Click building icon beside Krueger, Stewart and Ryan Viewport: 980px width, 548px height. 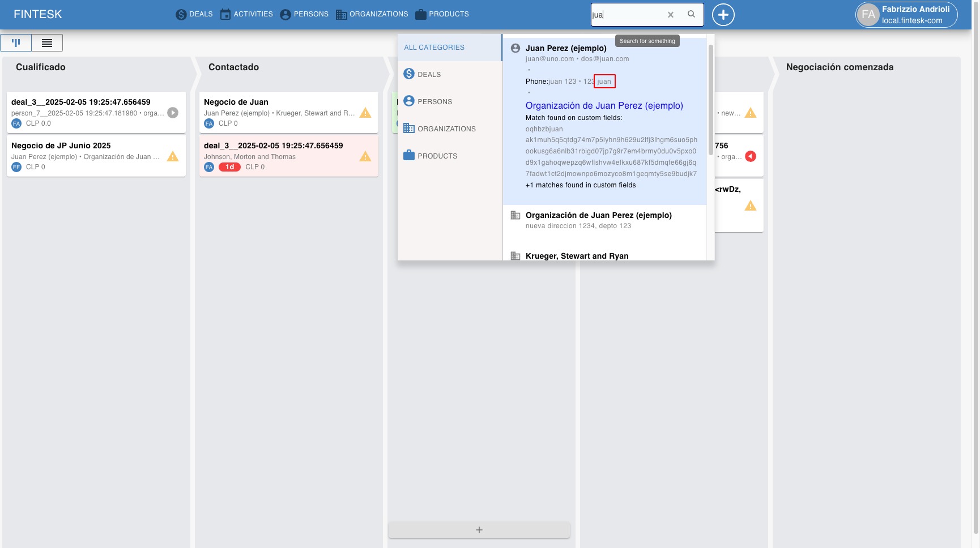coord(515,256)
